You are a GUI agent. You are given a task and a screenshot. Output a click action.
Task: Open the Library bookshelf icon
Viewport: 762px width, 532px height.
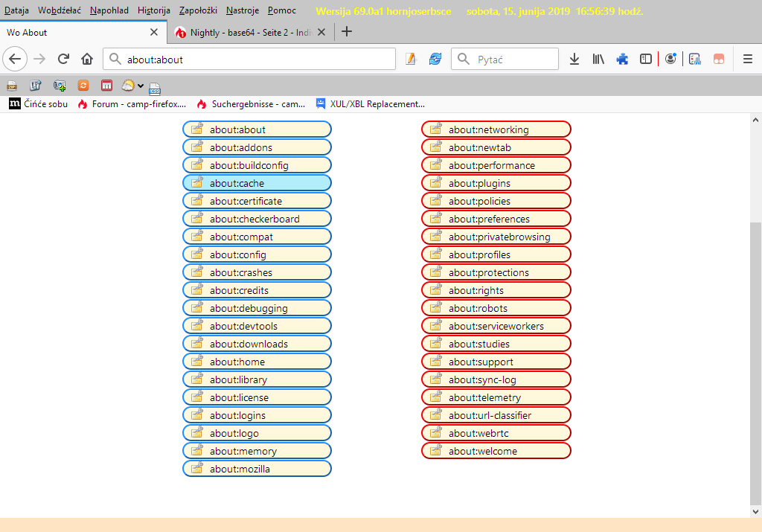pyautogui.click(x=598, y=59)
